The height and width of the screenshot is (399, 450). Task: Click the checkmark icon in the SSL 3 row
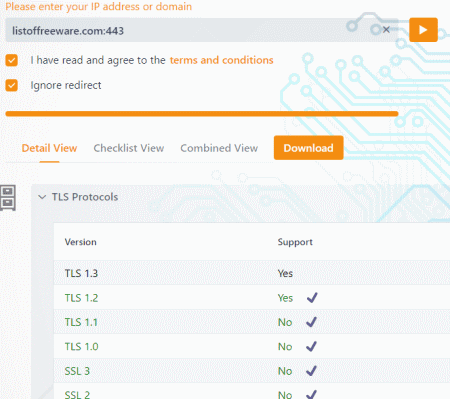(x=311, y=371)
